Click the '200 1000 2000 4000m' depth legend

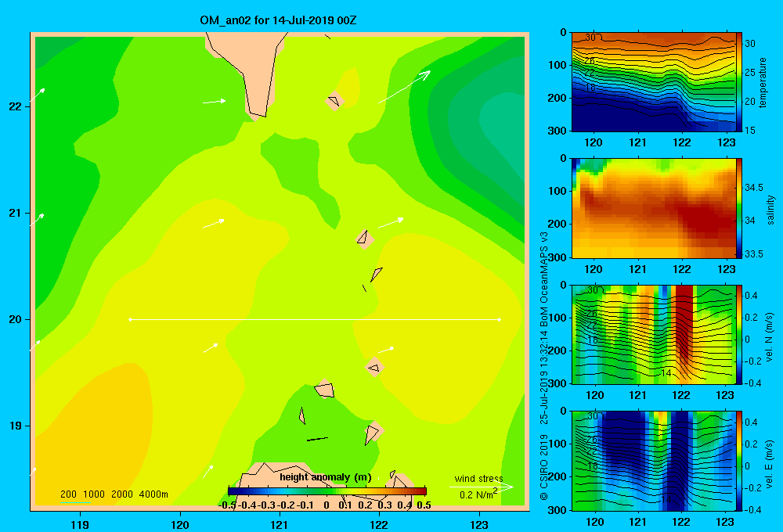[x=114, y=494]
